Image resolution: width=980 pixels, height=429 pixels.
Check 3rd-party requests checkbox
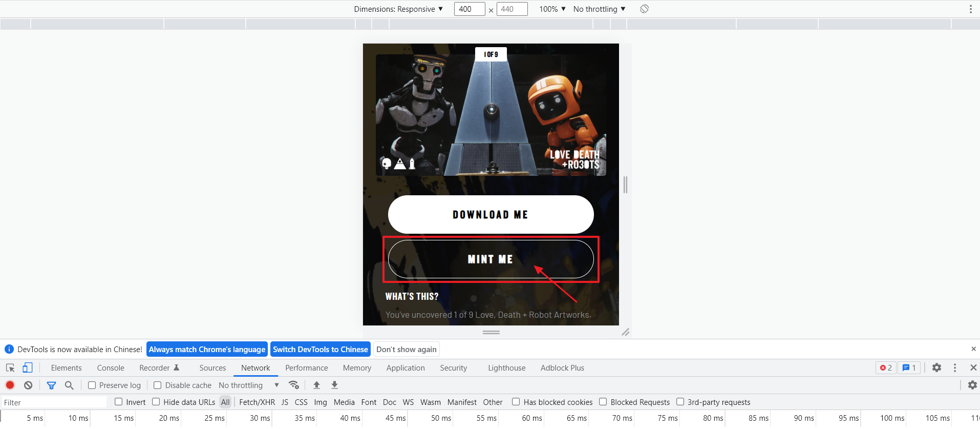[x=680, y=402]
